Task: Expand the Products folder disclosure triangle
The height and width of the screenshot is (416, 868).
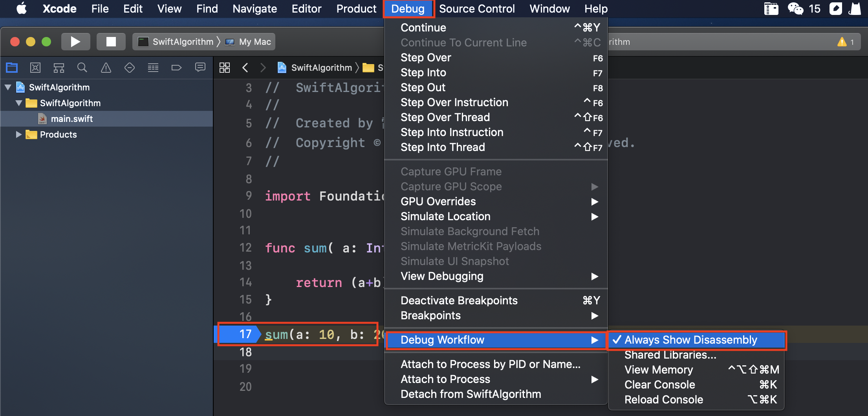Action: point(18,134)
